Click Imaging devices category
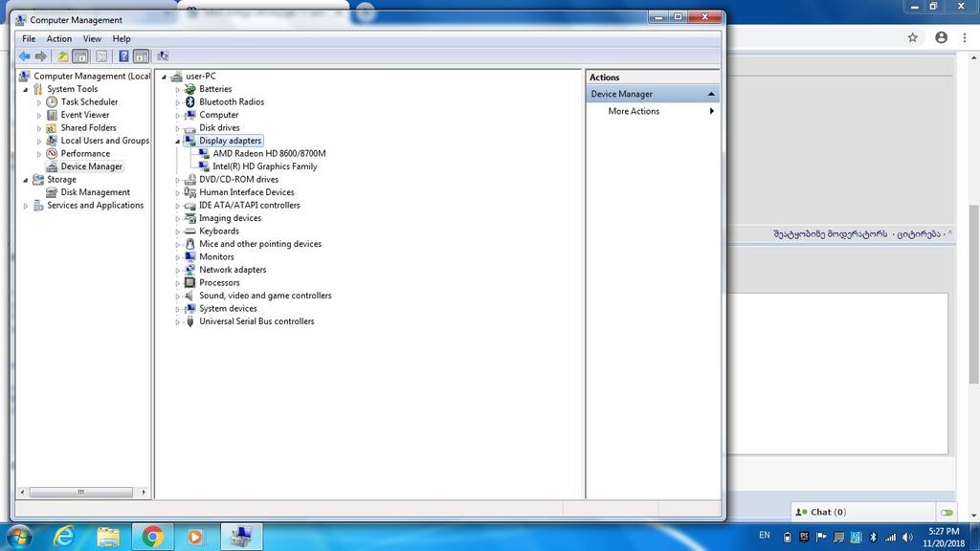The height and width of the screenshot is (551, 980). tap(230, 218)
